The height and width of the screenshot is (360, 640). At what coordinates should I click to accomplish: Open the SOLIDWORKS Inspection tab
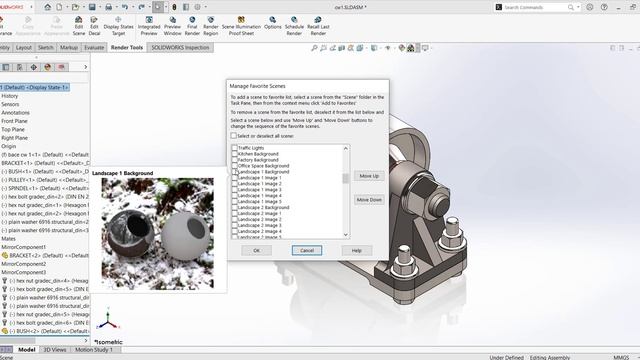[x=180, y=48]
